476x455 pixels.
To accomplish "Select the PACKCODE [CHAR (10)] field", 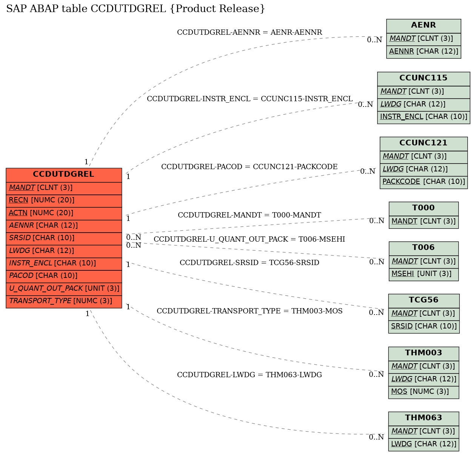I will [424, 182].
